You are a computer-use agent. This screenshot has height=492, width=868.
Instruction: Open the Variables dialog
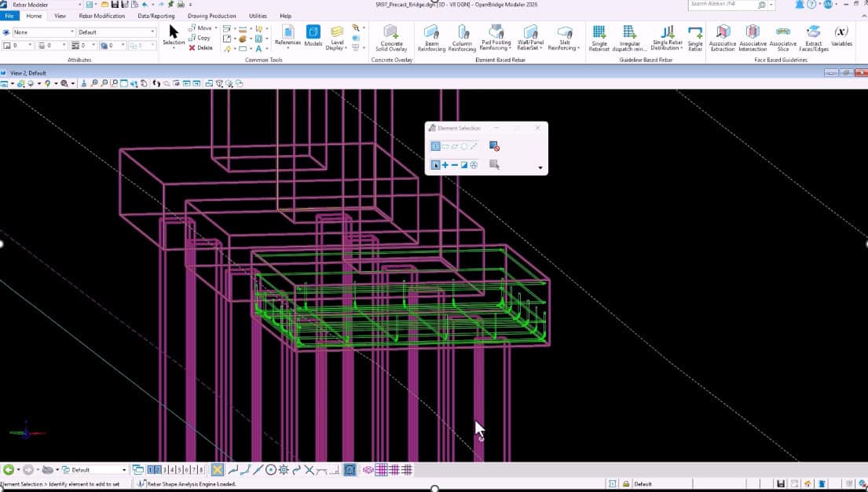click(841, 36)
